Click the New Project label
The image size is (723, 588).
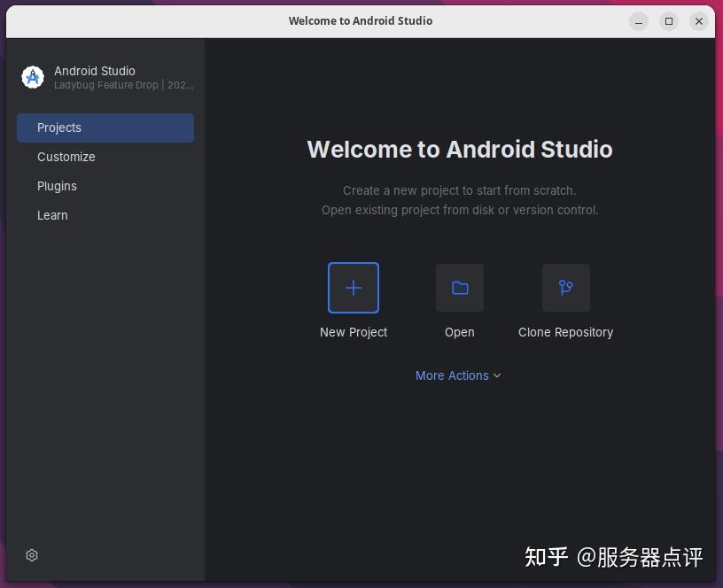click(x=353, y=332)
